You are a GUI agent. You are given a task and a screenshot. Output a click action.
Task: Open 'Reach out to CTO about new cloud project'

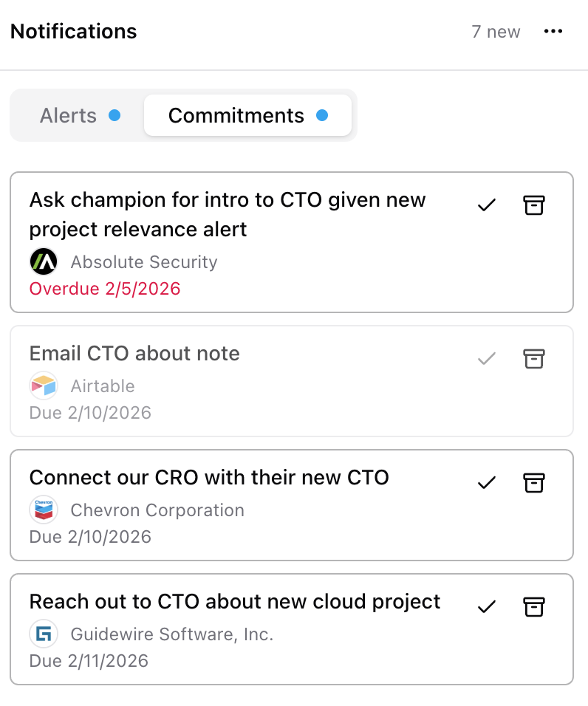[x=235, y=601]
